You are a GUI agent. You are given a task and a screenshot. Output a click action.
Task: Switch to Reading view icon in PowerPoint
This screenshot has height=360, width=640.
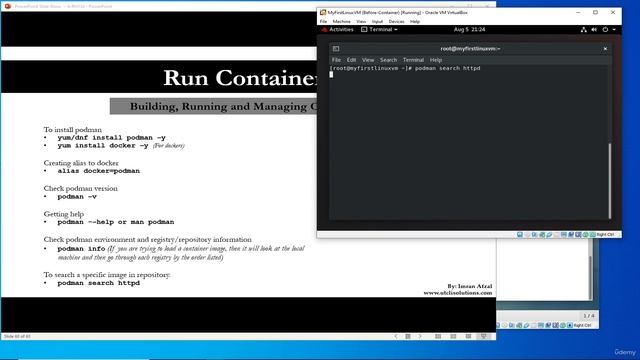468,336
